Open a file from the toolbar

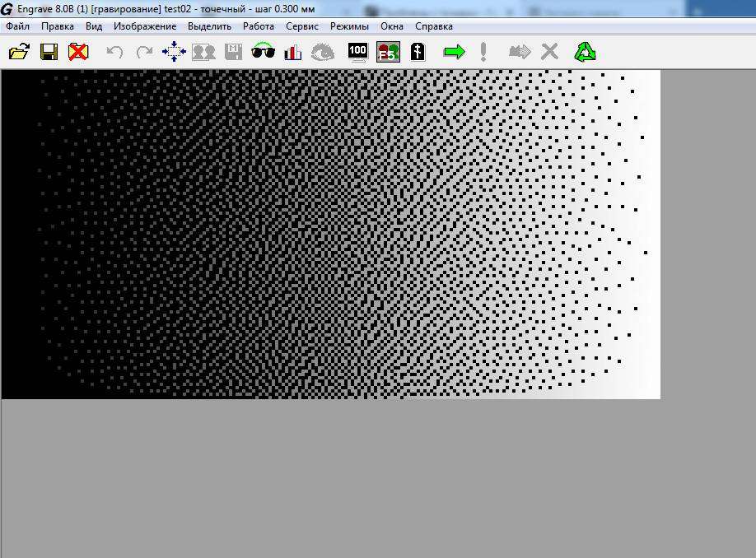[21, 51]
